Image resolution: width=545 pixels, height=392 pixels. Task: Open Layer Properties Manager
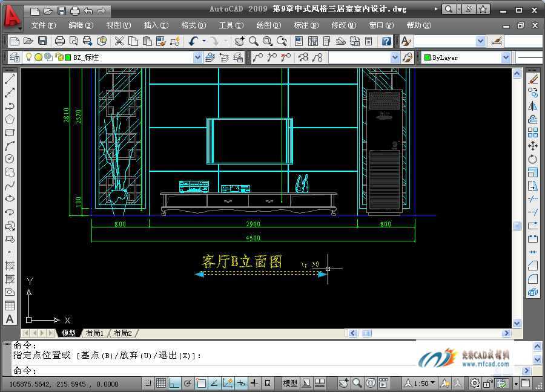click(x=15, y=57)
